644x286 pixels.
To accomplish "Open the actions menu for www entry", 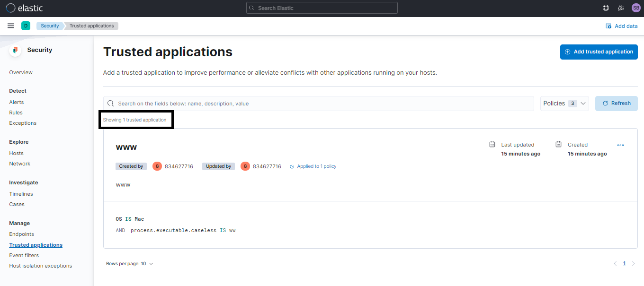I will pos(621,145).
